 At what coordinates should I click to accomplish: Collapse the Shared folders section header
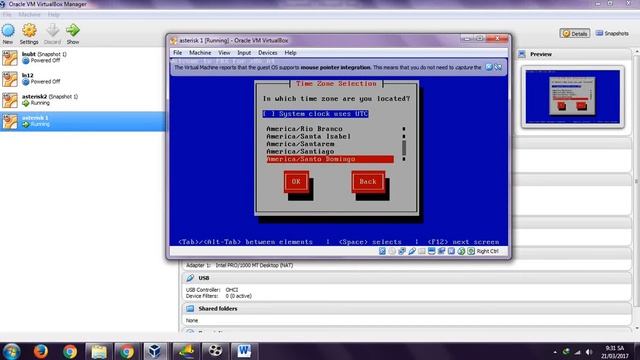[x=407, y=309]
